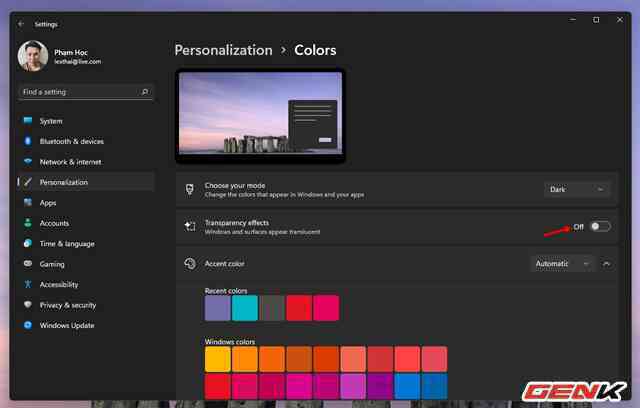Click the Accounts person icon

point(28,223)
